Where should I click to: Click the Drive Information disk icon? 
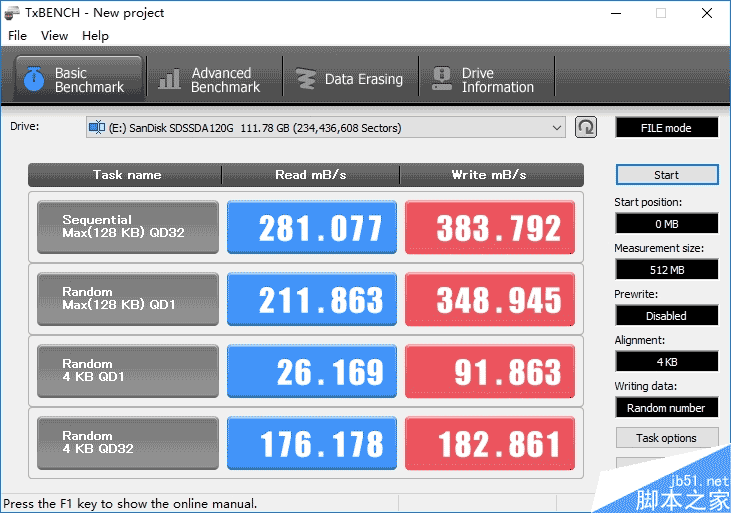[x=441, y=79]
